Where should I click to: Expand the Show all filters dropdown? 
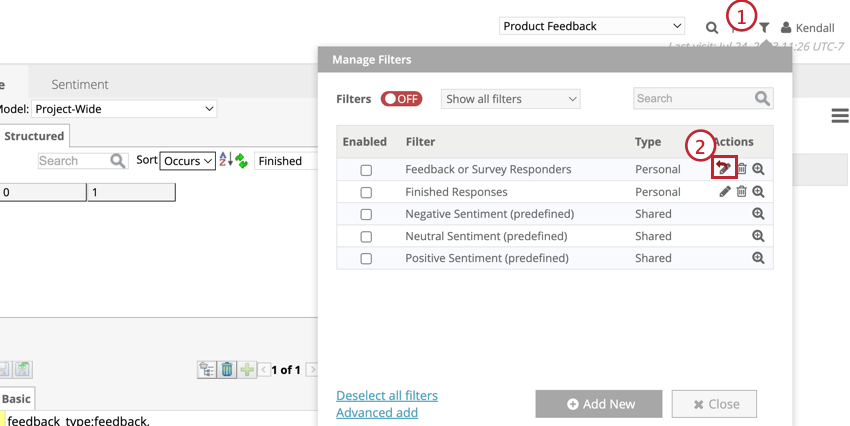point(510,99)
